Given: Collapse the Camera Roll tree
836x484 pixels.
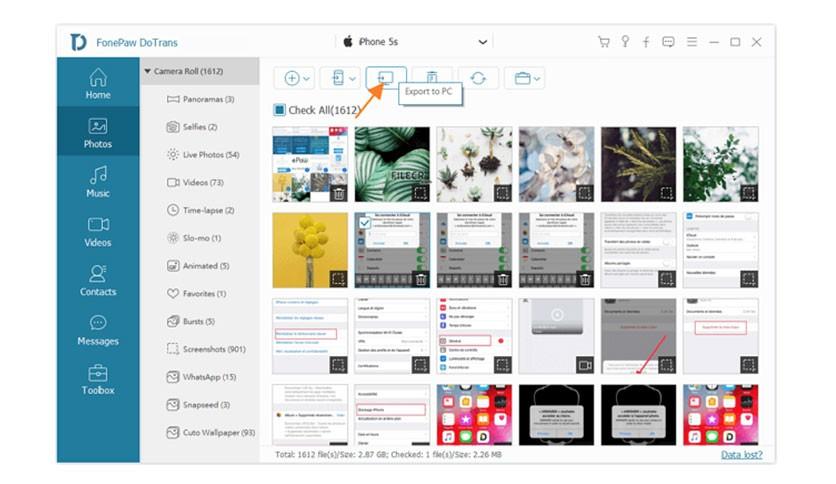Looking at the screenshot, I should [x=148, y=71].
